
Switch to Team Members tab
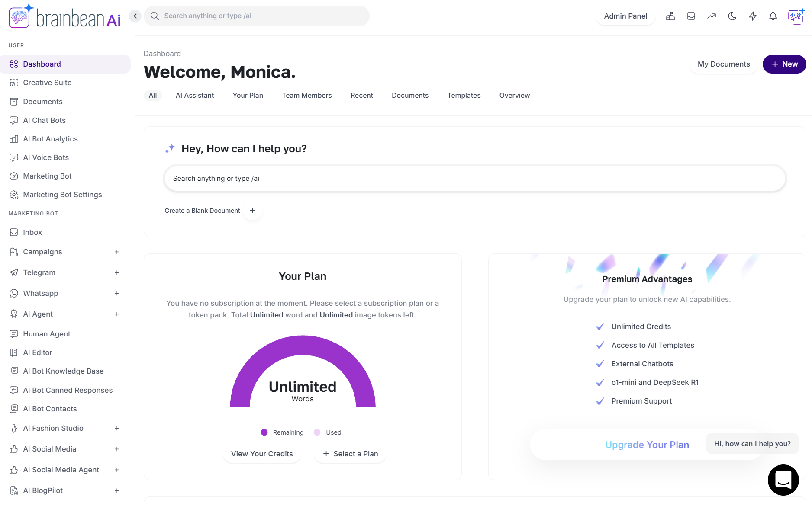click(307, 95)
